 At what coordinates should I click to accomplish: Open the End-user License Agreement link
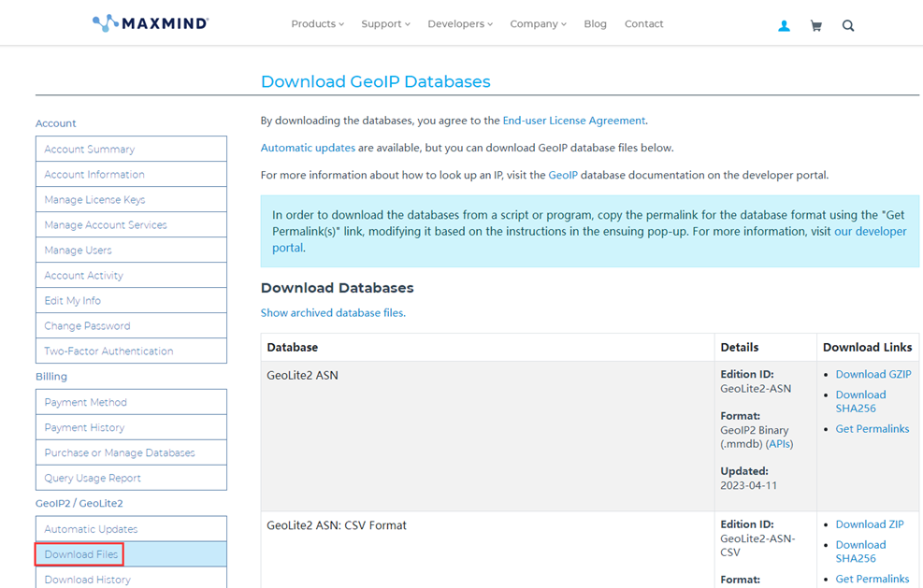click(574, 121)
